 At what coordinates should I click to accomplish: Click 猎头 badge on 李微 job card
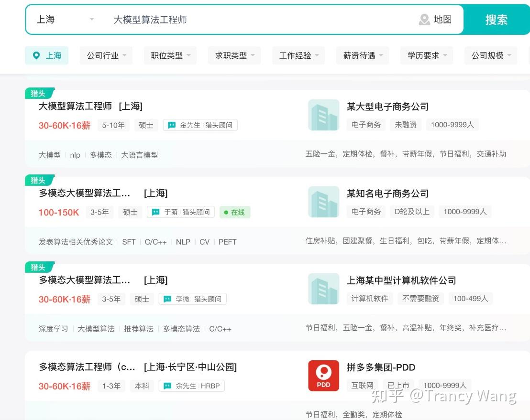point(39,267)
